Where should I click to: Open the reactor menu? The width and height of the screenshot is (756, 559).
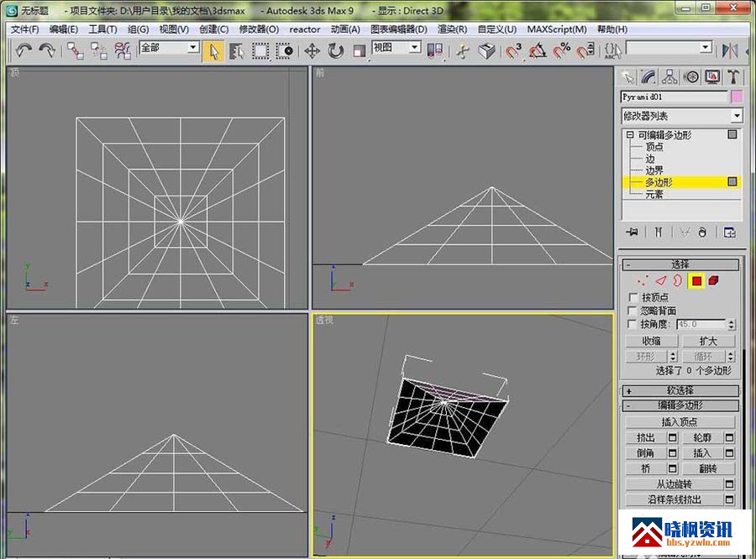coord(305,29)
